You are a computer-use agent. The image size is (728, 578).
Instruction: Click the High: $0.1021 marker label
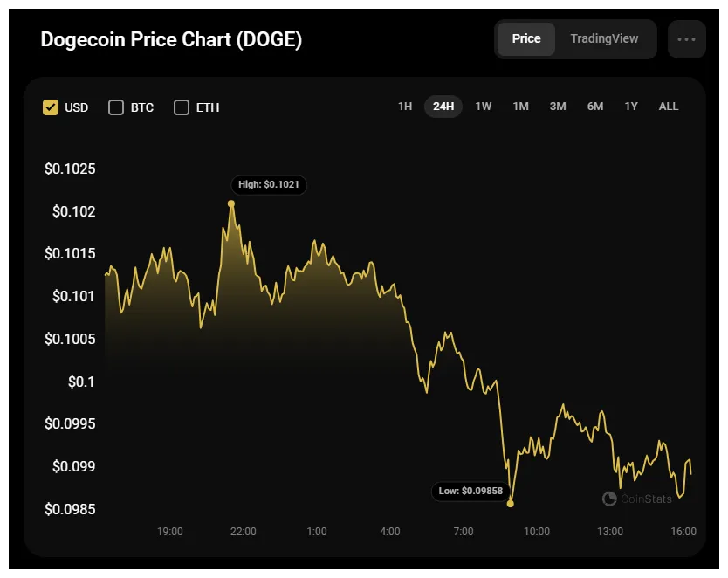(268, 184)
